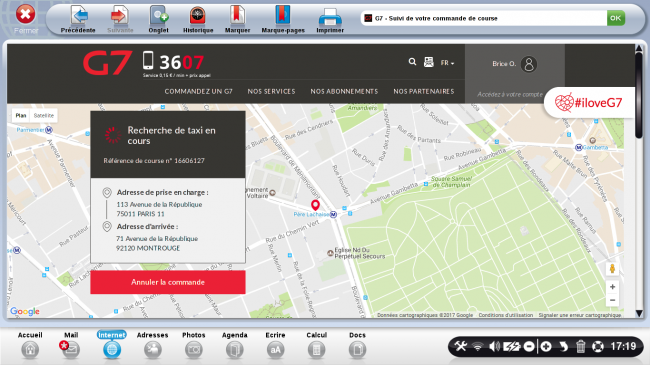Screen dimensions: 650x365
Task: Click the #iloveG7 badge
Action: pos(589,102)
